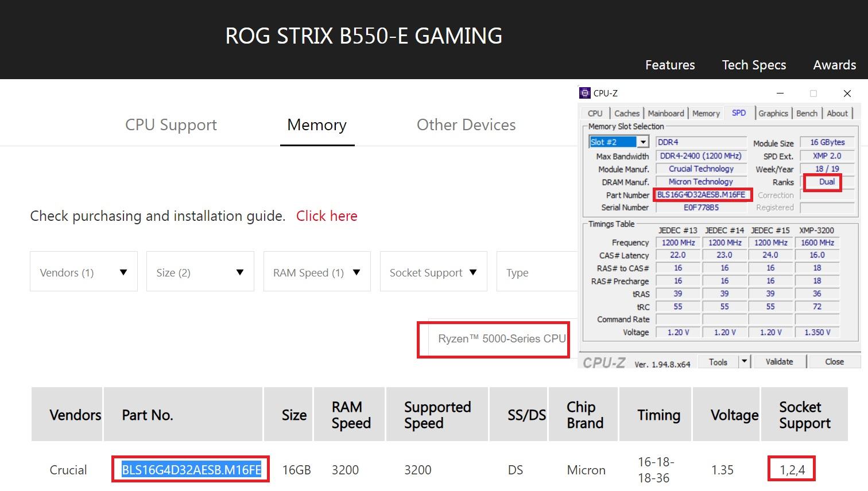Follow the red Click here link
The image size is (868, 491).
327,216
